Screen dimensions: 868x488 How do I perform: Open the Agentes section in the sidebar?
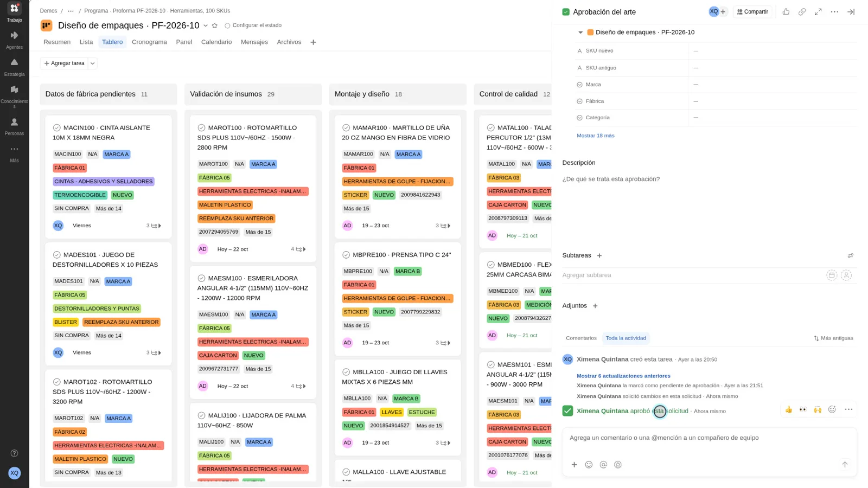[14, 40]
